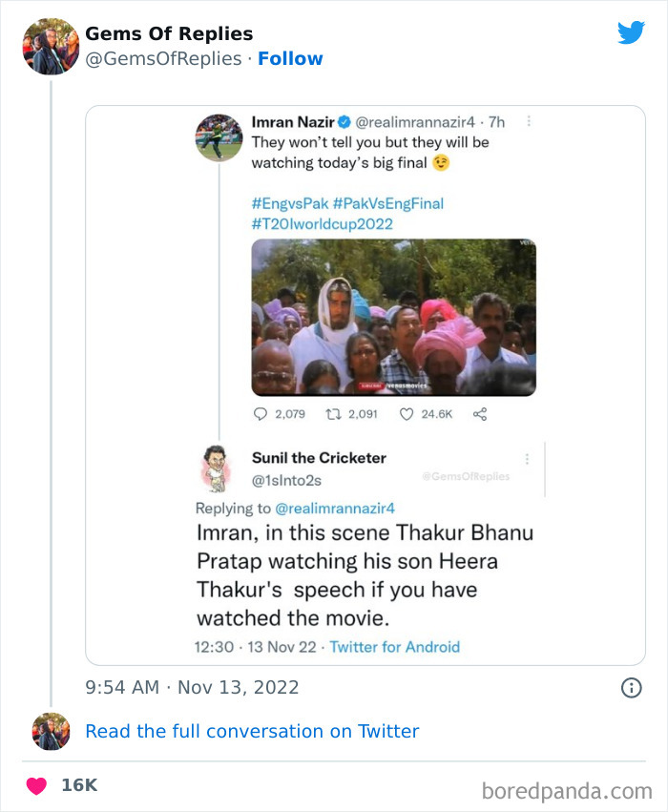Like the tweet showing 24.6K likes
The height and width of the screenshot is (812, 668).
407,414
